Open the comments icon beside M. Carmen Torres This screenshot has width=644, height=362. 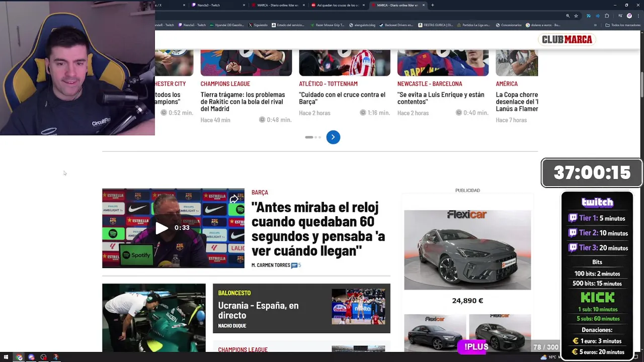click(x=294, y=265)
